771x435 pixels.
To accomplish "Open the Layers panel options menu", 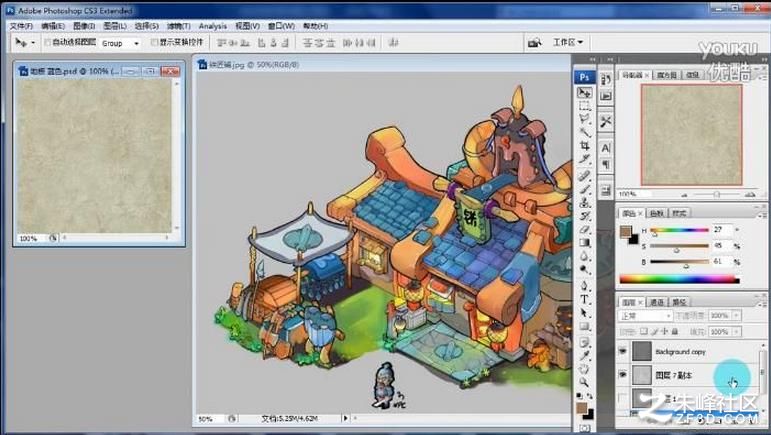I will 762,303.
